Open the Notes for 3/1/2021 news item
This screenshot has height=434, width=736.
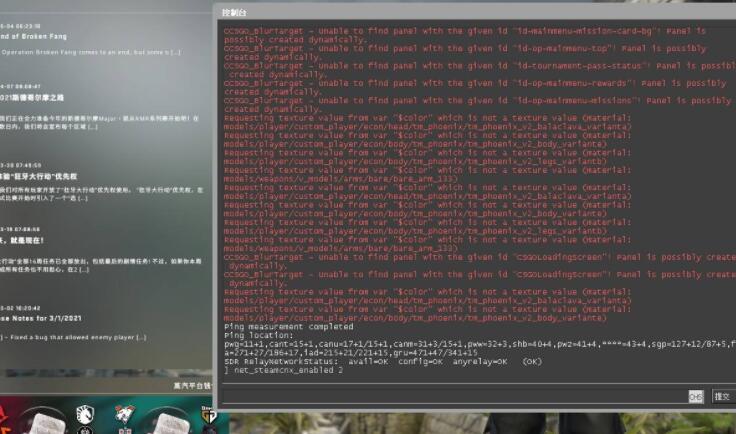click(x=41, y=318)
